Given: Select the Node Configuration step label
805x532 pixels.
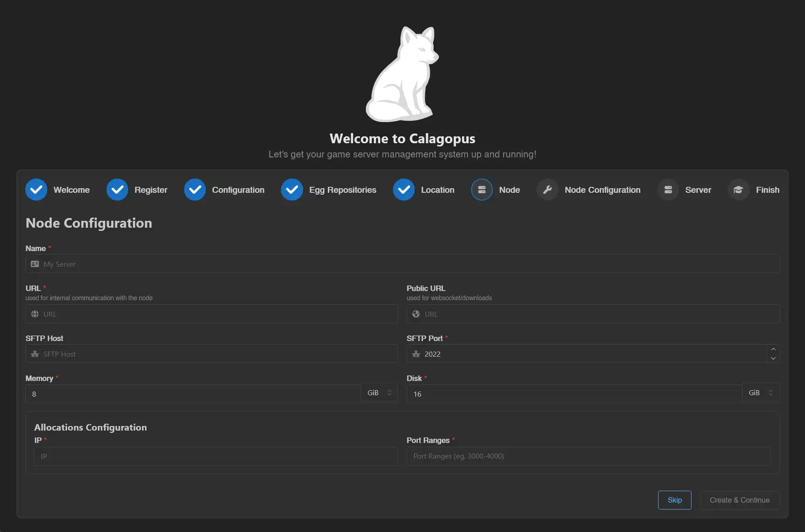Looking at the screenshot, I should (602, 190).
